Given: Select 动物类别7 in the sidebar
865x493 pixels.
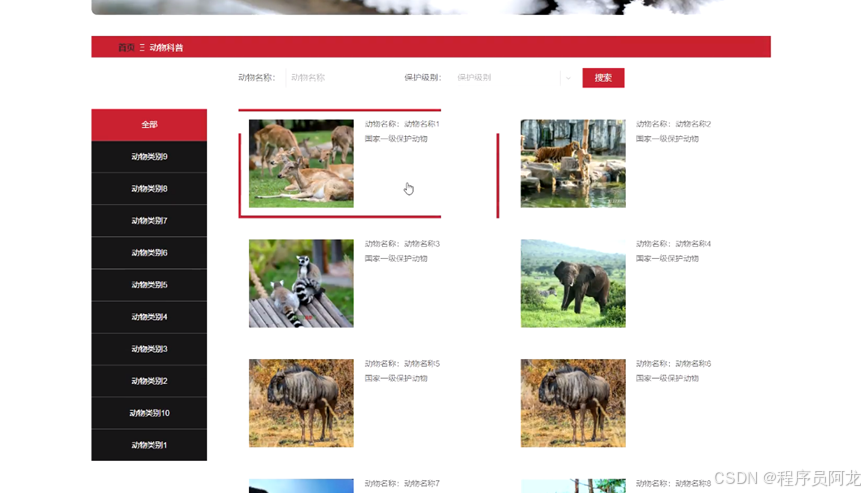Looking at the screenshot, I should click(x=149, y=221).
